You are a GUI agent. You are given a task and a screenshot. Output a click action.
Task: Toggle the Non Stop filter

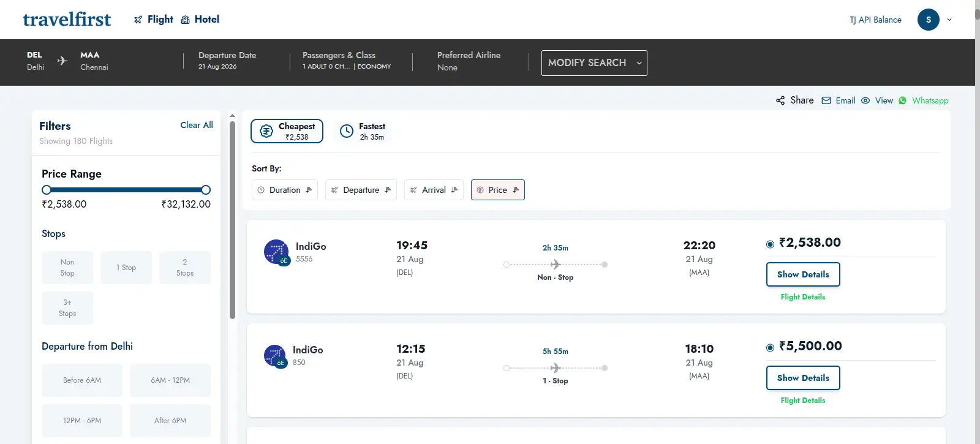[x=67, y=268]
